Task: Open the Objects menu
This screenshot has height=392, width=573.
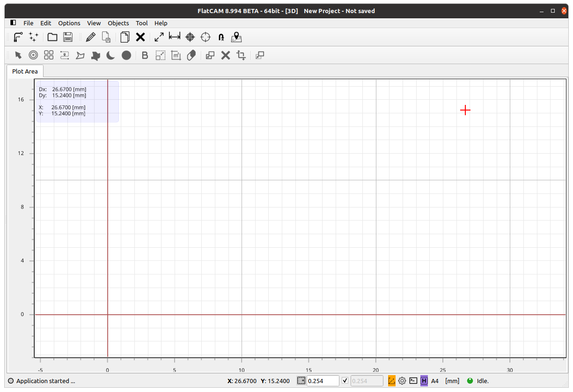Action: click(118, 23)
